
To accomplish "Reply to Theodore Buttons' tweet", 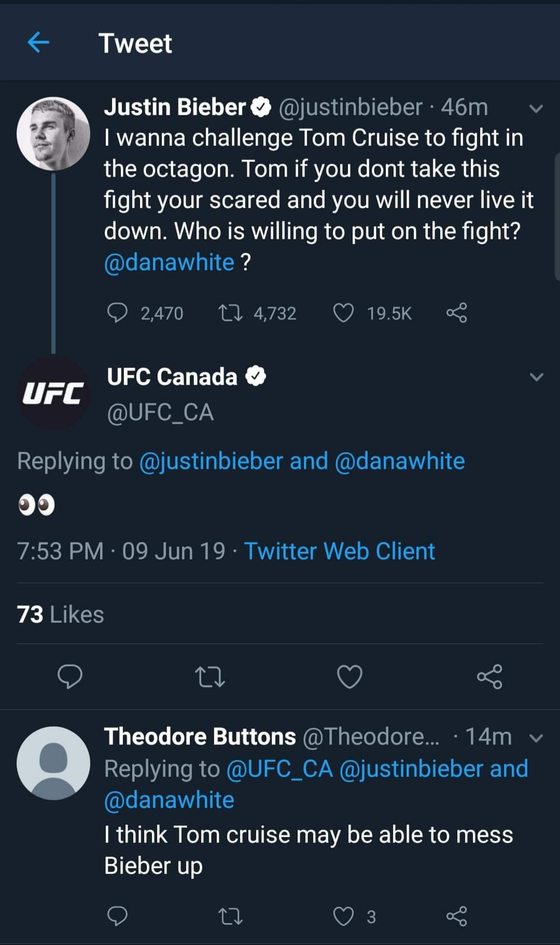I will coord(117,916).
